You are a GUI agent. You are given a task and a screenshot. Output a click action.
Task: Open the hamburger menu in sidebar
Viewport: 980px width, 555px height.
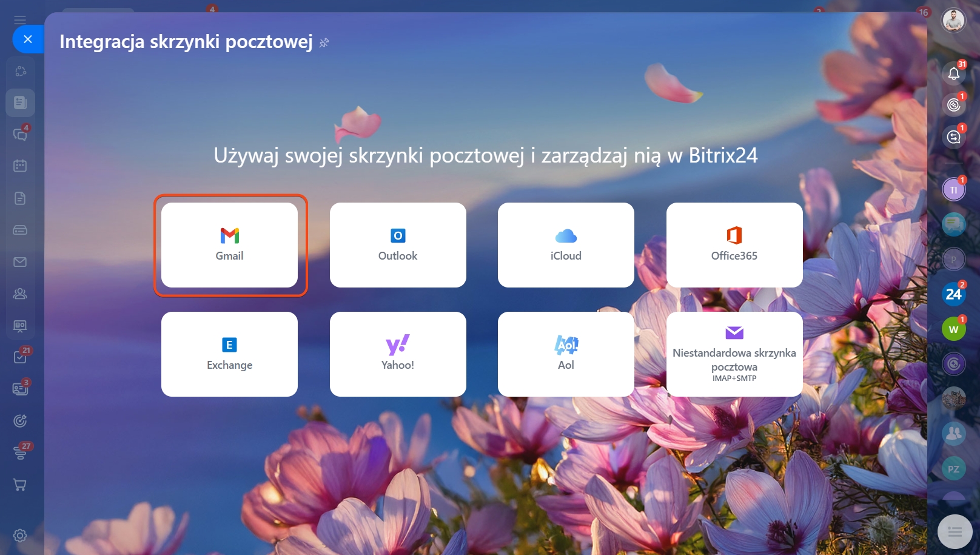(20, 20)
